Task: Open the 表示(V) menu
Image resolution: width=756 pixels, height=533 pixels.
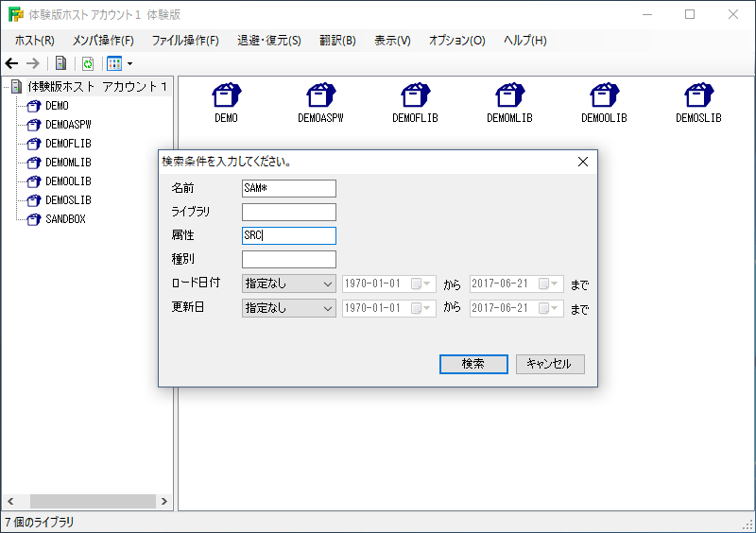Action: (x=392, y=41)
